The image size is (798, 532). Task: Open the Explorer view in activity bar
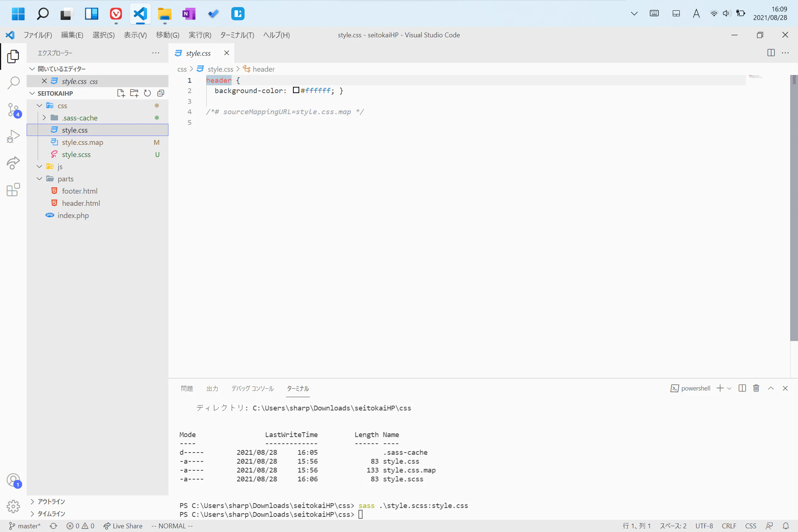[x=13, y=56]
